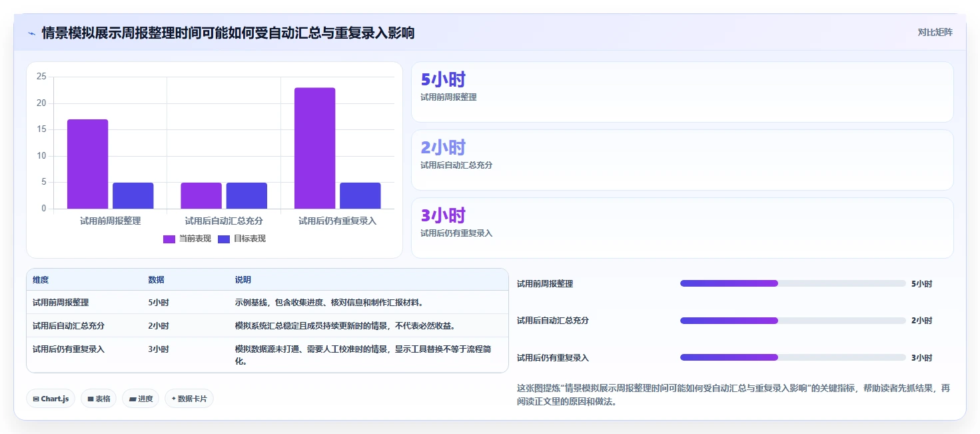980x434 pixels.
Task: Click the 试用后自动汇总充分 progress bar
Action: (793, 321)
